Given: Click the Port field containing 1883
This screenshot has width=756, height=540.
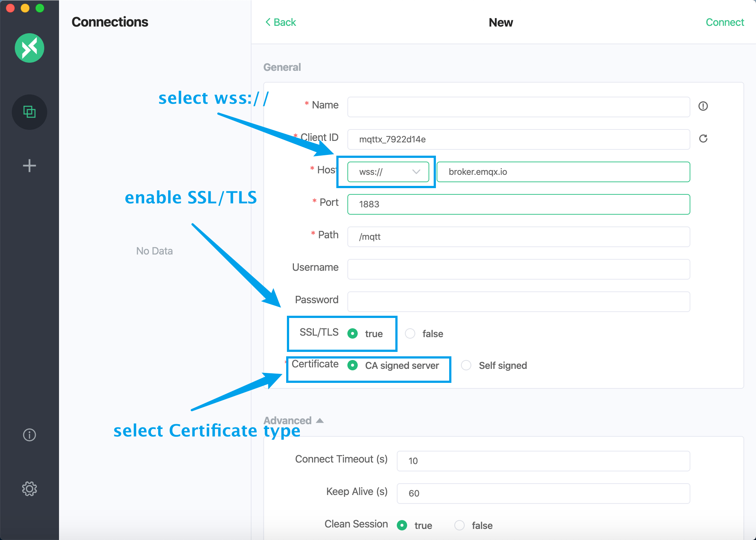Looking at the screenshot, I should (x=518, y=204).
